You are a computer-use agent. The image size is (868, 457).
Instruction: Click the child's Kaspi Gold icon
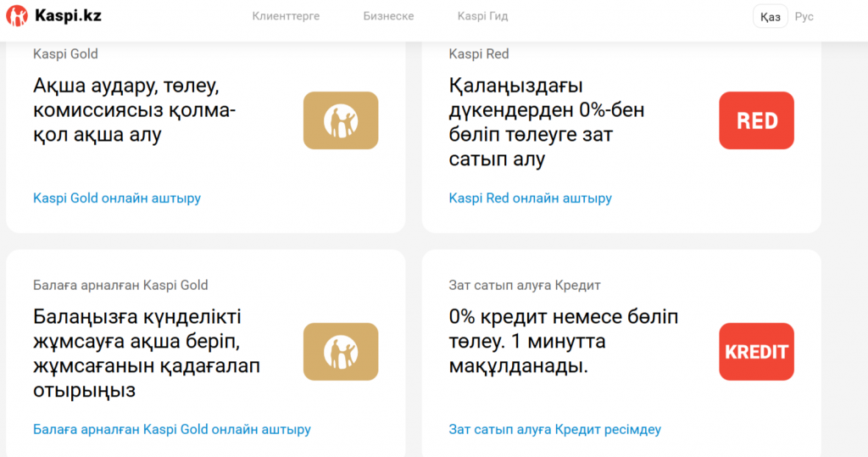(x=341, y=351)
